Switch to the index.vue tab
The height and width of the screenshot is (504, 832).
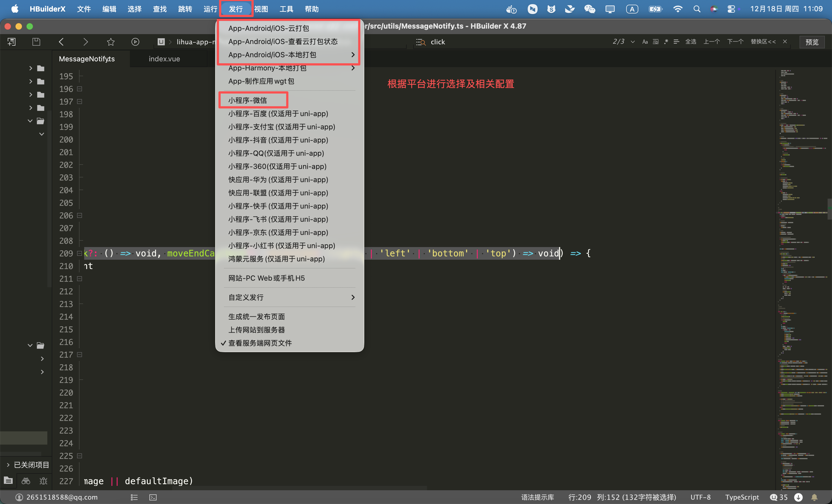164,58
